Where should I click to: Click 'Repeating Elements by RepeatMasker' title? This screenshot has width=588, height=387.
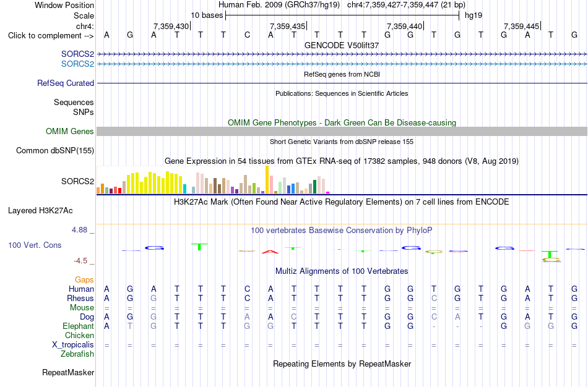tap(342, 364)
